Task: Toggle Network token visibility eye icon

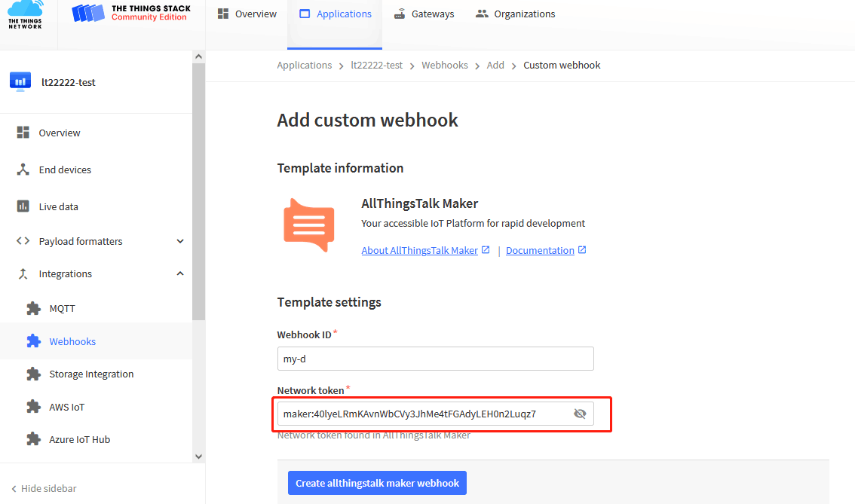Action: click(580, 414)
